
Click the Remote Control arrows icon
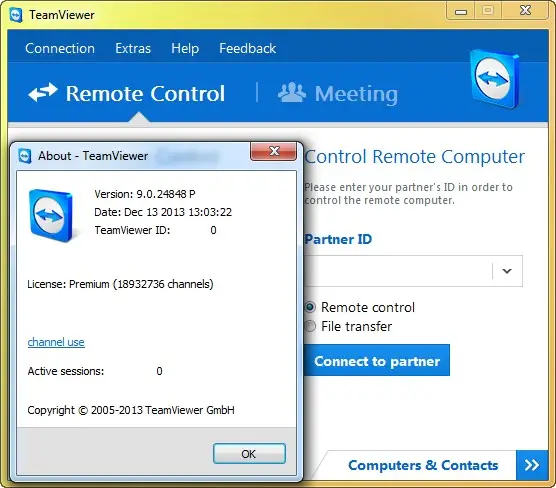pyautogui.click(x=43, y=93)
